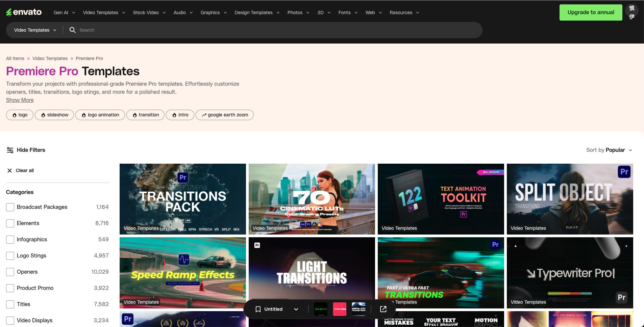Click the magnifying glass search icon
644x327 pixels.
[x=73, y=30]
